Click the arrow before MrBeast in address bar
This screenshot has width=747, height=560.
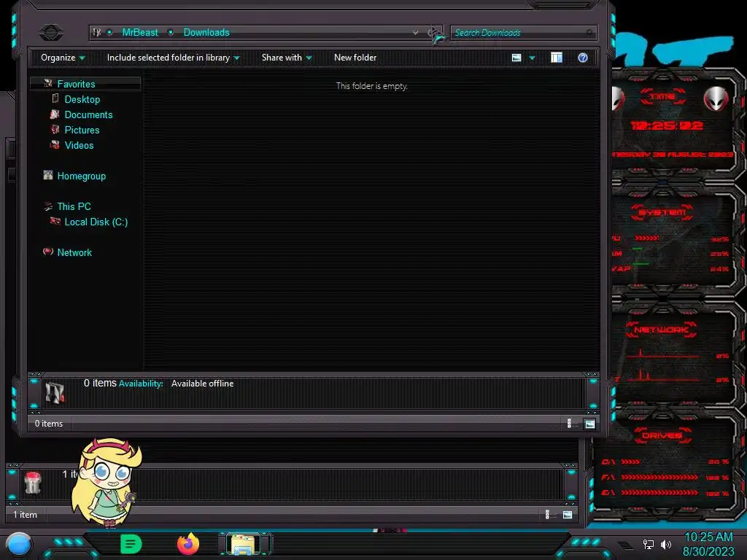click(109, 32)
